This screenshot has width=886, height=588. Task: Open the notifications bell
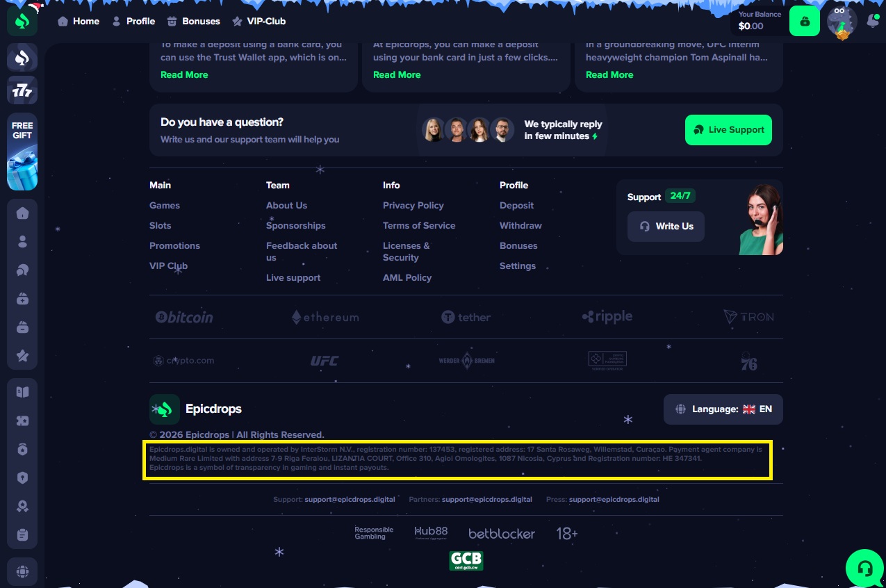[x=871, y=22]
